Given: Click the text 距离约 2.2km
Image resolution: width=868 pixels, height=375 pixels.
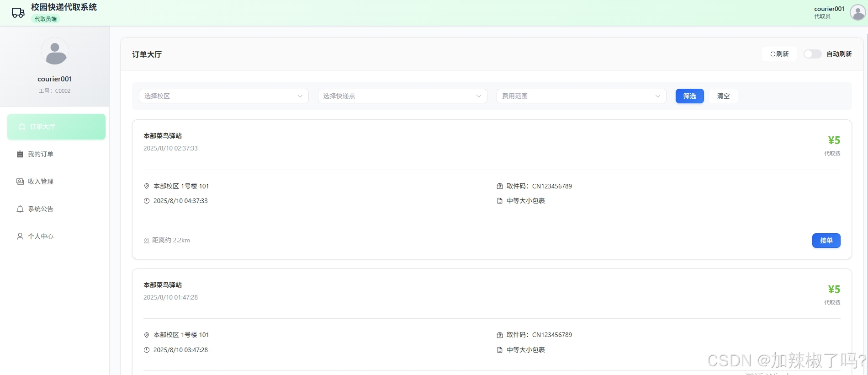Looking at the screenshot, I should (171, 240).
